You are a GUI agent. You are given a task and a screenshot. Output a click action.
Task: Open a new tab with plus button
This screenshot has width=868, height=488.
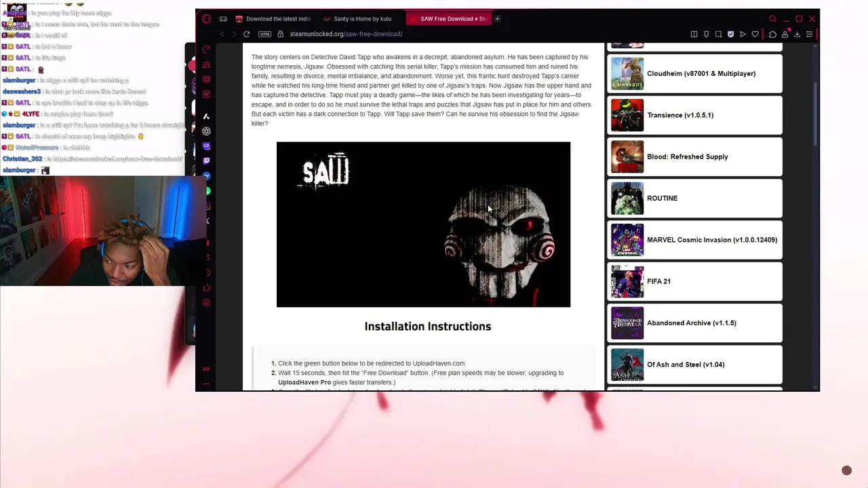pos(497,19)
